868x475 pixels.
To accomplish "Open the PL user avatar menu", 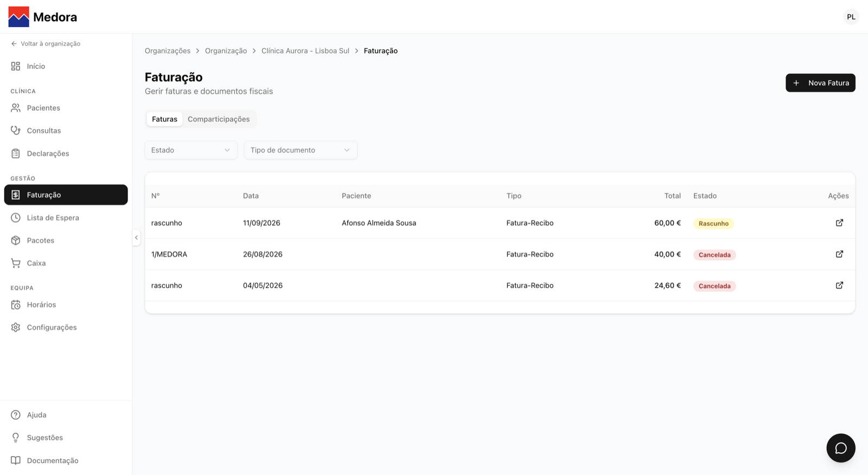I will coord(851,17).
